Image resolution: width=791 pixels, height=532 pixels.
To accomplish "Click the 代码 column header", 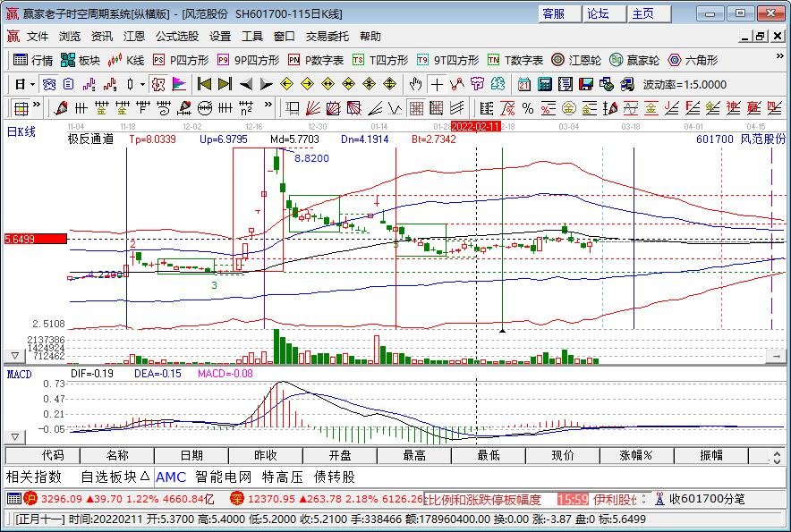I will pos(42,456).
